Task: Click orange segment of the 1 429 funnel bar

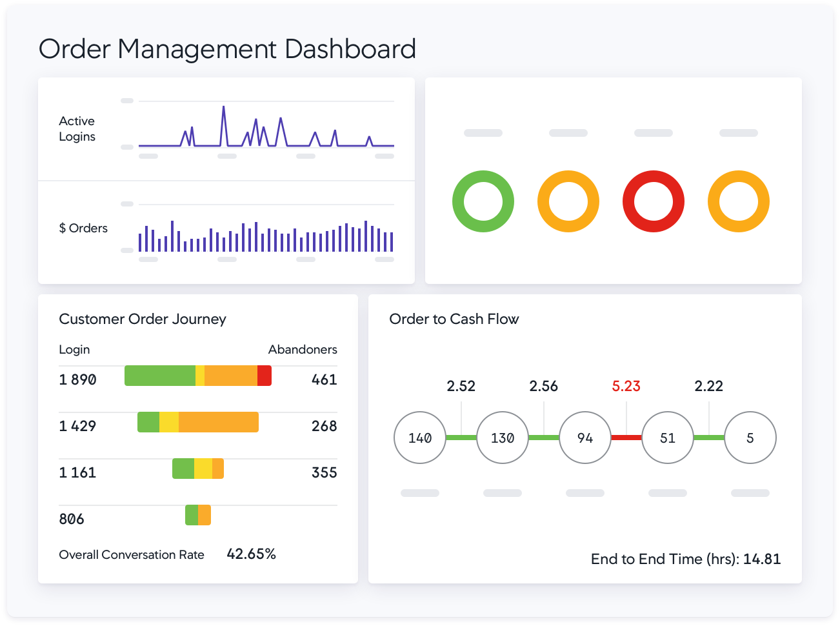Action: [219, 422]
